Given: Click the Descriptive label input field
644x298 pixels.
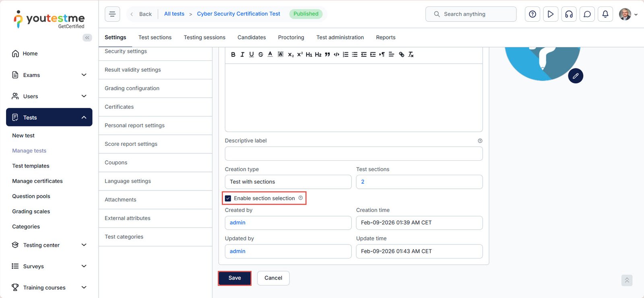Looking at the screenshot, I should [x=353, y=153].
